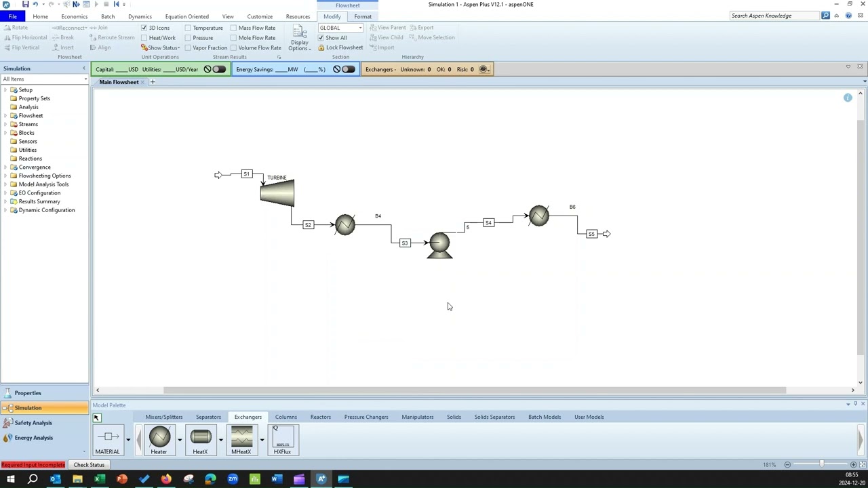Switch to the Dynamics ribbon tab

[140, 16]
